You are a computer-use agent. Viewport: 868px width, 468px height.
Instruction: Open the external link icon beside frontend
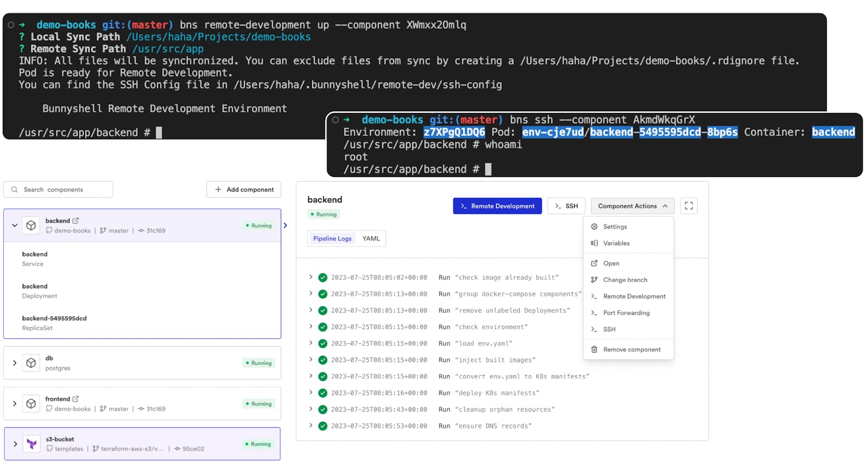click(x=76, y=399)
